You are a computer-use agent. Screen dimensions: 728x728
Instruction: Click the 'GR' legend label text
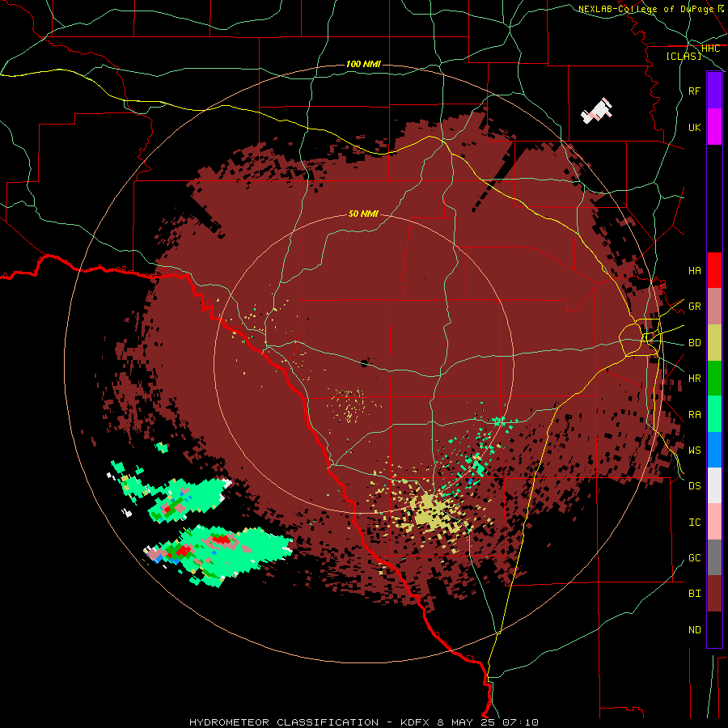point(694,307)
